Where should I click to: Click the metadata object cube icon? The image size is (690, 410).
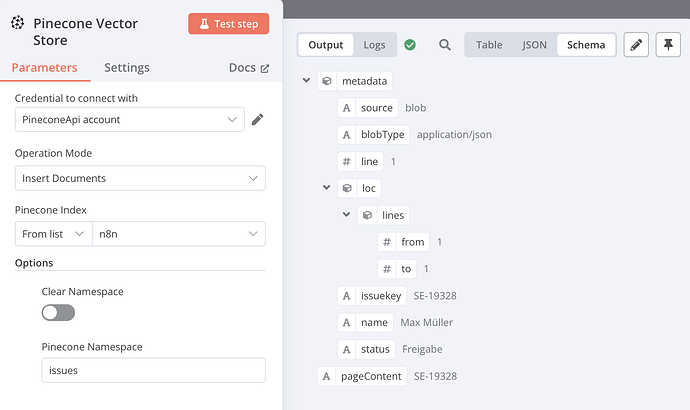[327, 81]
